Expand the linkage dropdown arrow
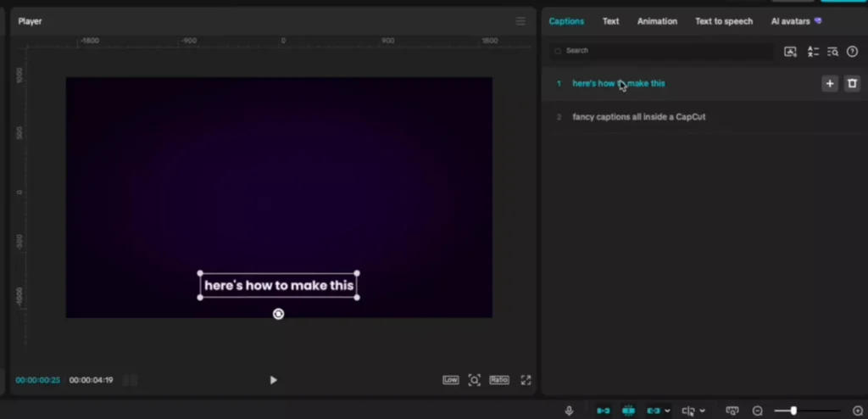This screenshot has width=868, height=419. (x=667, y=411)
